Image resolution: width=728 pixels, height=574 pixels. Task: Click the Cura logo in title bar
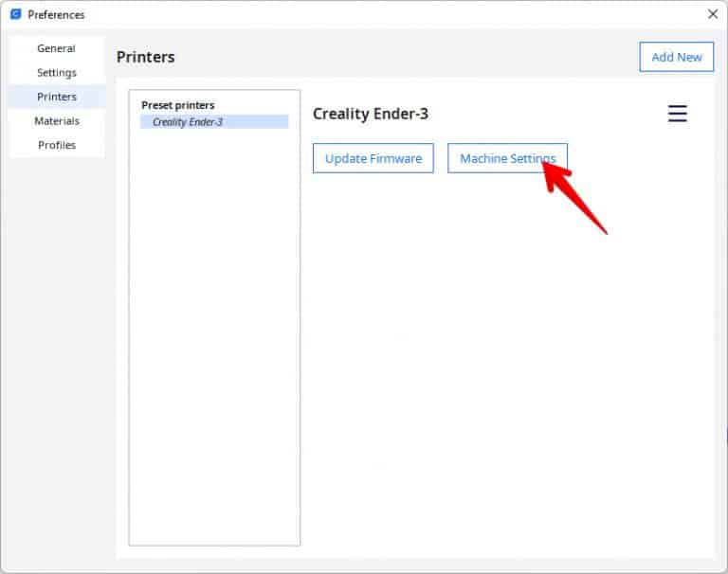pyautogui.click(x=16, y=14)
